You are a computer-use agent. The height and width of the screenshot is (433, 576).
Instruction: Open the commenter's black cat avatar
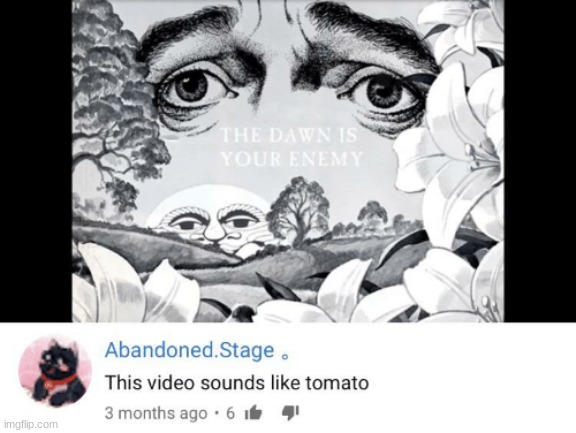pos(55,371)
